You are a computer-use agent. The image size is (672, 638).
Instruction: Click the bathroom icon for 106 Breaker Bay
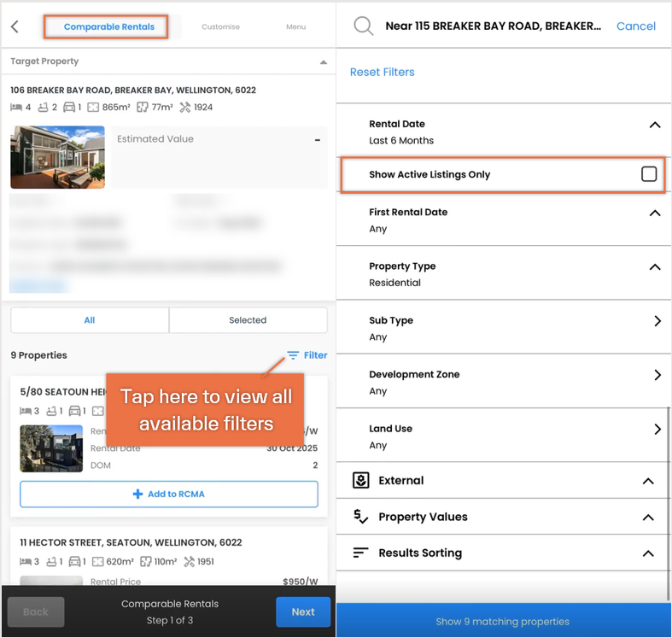pos(43,108)
